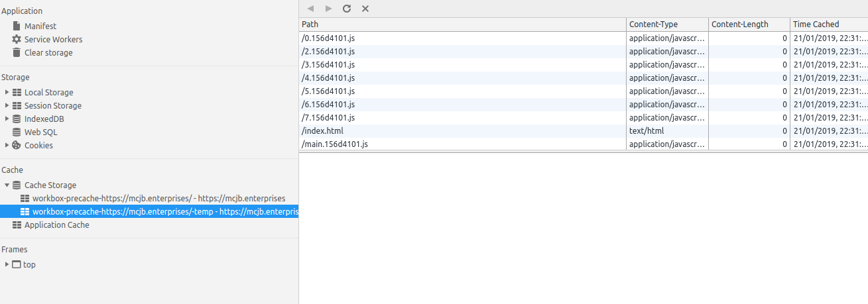868x304 pixels.
Task: Click the Cookies cookie icon
Action: pos(17,145)
